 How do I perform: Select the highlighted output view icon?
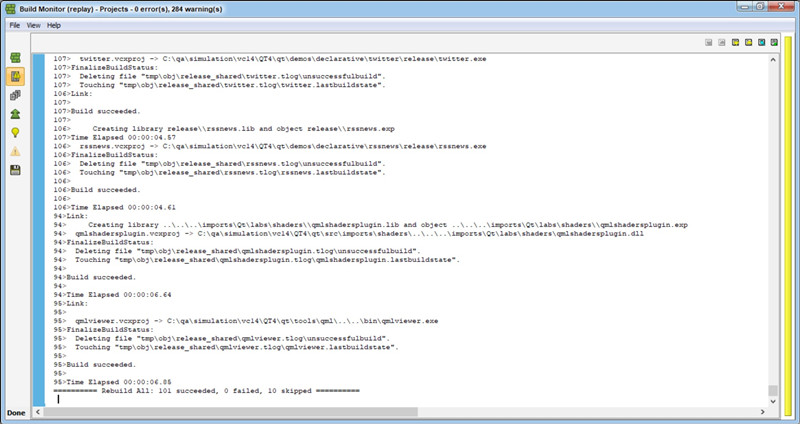[16, 76]
